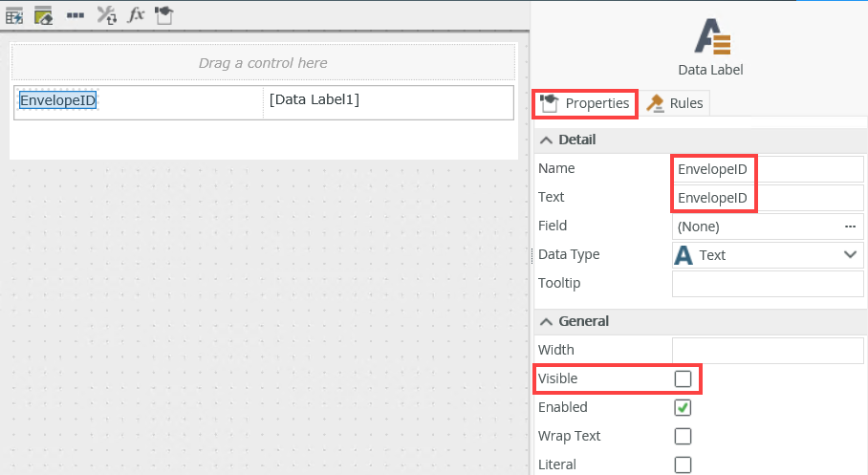Switch to the Rules tab
This screenshot has width=868, height=475.
(x=676, y=103)
